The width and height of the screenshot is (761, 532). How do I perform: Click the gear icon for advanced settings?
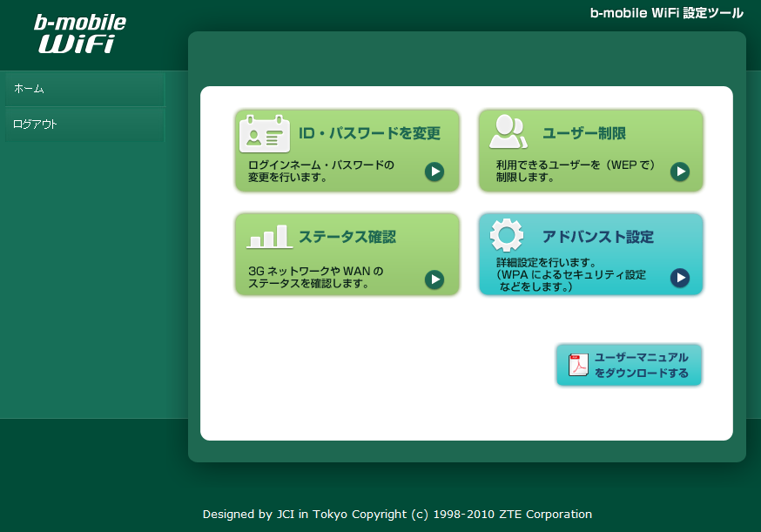pos(507,235)
